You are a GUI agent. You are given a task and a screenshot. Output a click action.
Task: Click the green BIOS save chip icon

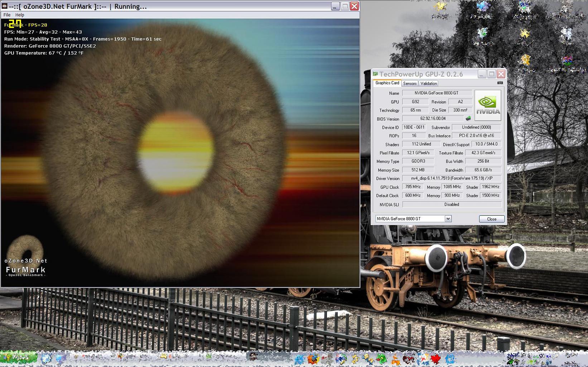click(x=468, y=118)
